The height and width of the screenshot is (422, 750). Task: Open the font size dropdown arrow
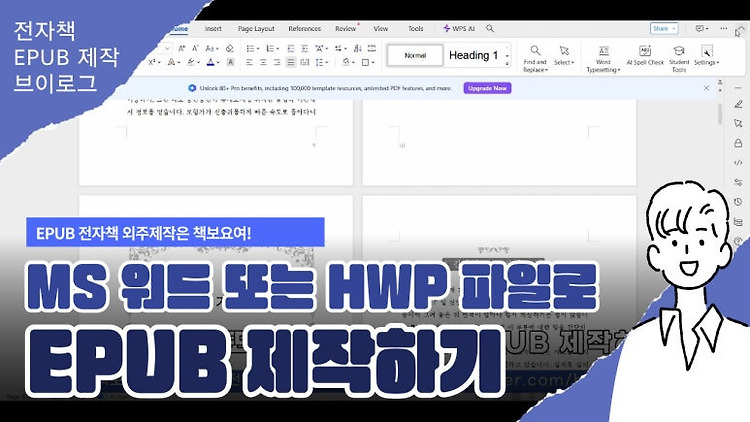pyautogui.click(x=167, y=49)
